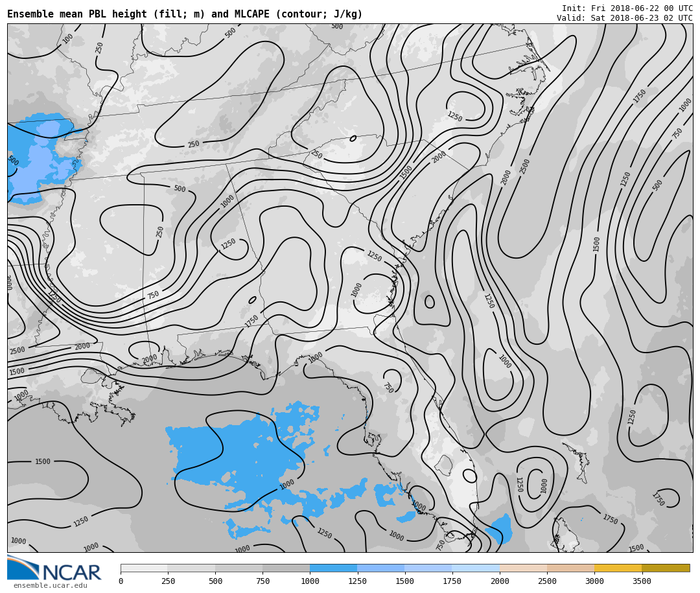
Task: Pick the 2500–3000 tan colorbar swatch
Action: [570, 568]
